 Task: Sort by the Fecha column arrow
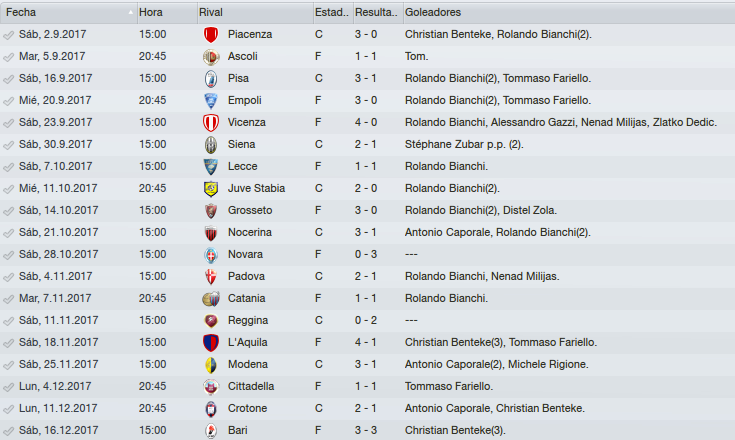pos(130,12)
